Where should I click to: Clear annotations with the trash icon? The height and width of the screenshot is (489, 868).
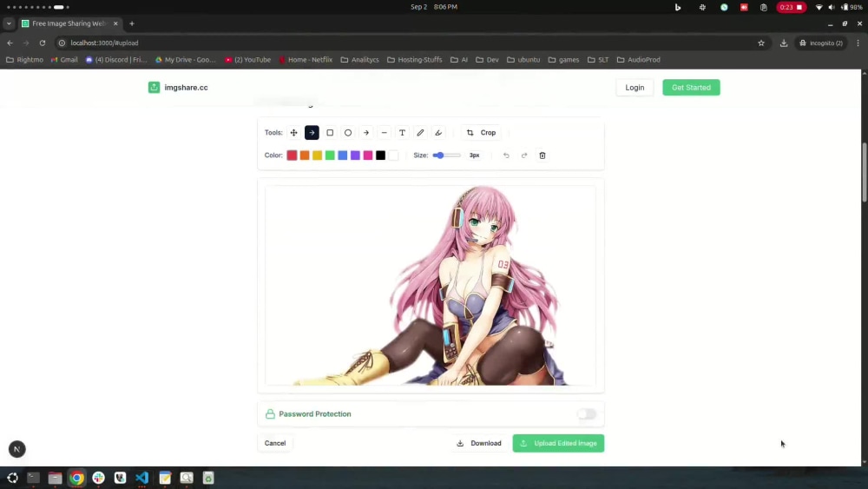pyautogui.click(x=542, y=155)
